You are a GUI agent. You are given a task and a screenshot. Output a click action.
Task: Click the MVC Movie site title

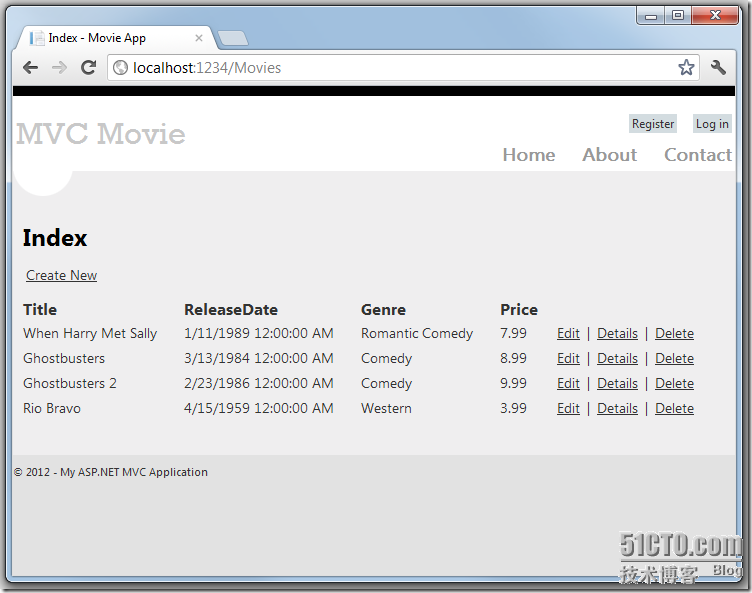point(101,134)
